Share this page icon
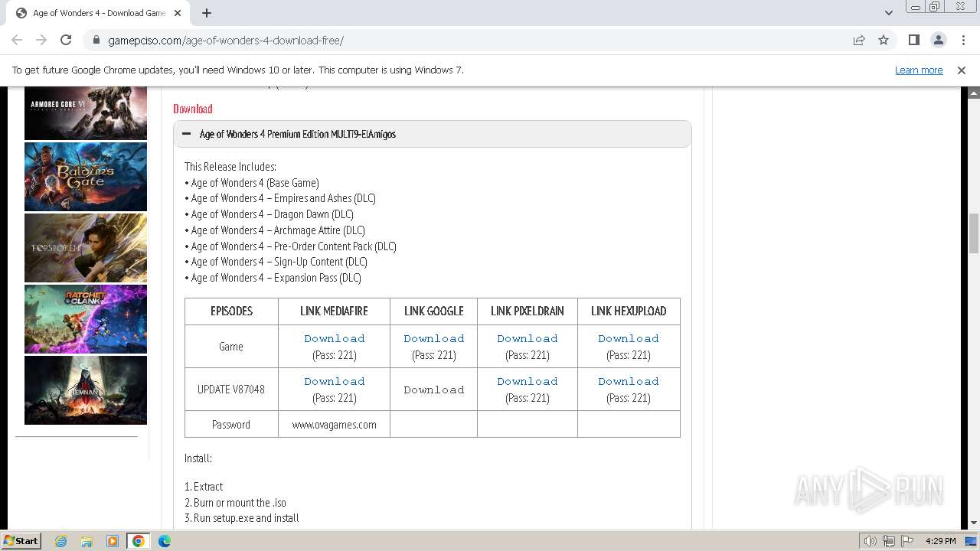 point(859,40)
